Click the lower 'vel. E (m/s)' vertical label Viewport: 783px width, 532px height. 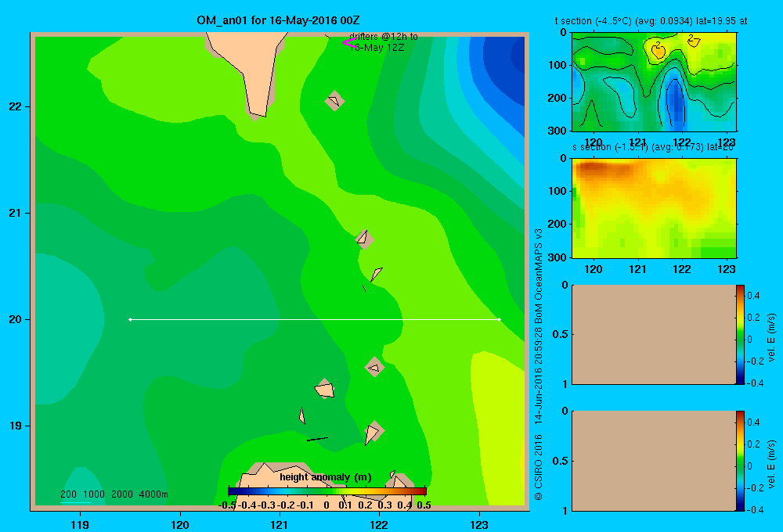point(771,464)
